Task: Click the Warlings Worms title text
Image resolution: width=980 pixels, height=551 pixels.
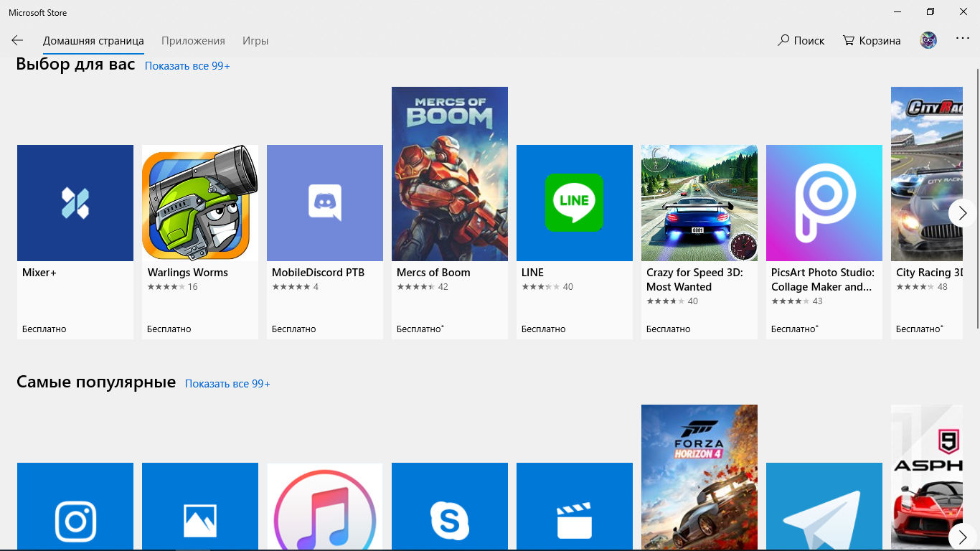Action: pyautogui.click(x=188, y=273)
